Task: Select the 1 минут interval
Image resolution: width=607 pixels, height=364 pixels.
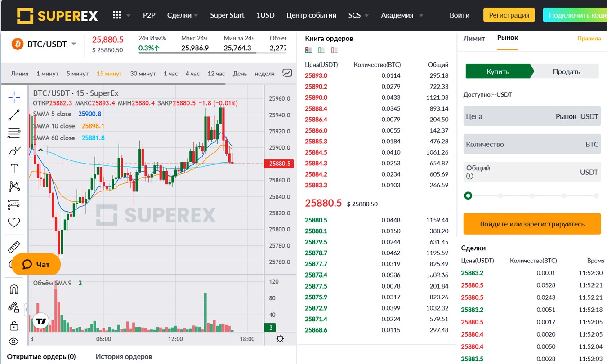Action: pyautogui.click(x=47, y=74)
